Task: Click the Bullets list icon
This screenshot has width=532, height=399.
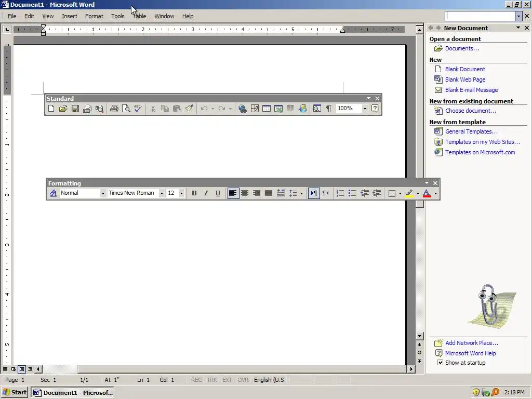Action: tap(352, 193)
